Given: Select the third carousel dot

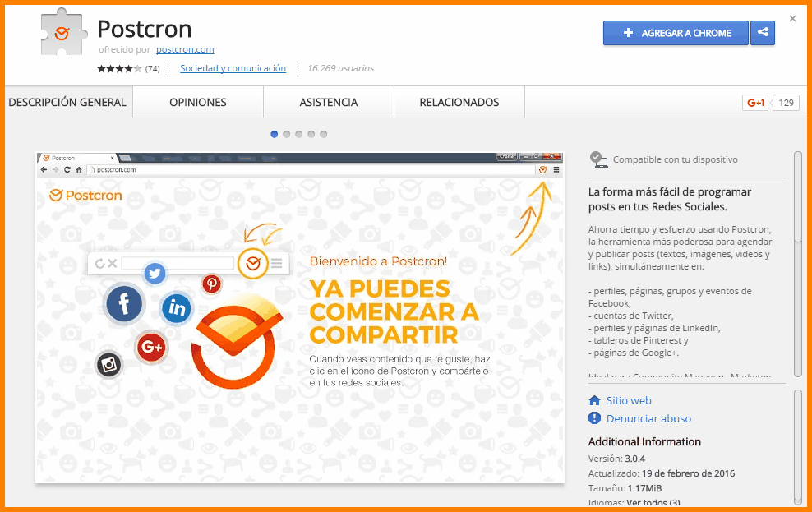Looking at the screenshot, I should (299, 134).
